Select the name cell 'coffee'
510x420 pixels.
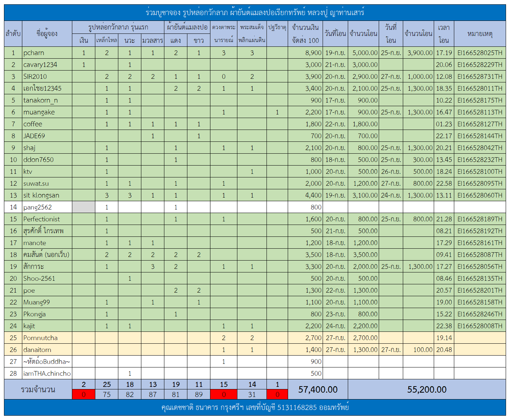(x=47, y=124)
